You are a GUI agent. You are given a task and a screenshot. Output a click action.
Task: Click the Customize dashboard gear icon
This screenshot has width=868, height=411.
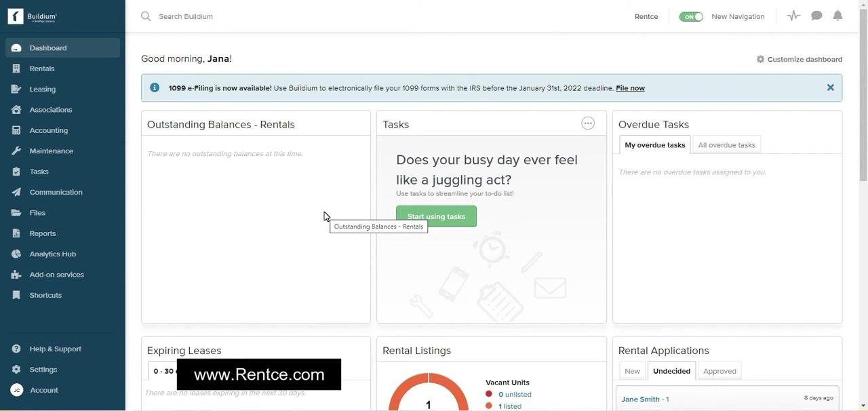point(760,59)
